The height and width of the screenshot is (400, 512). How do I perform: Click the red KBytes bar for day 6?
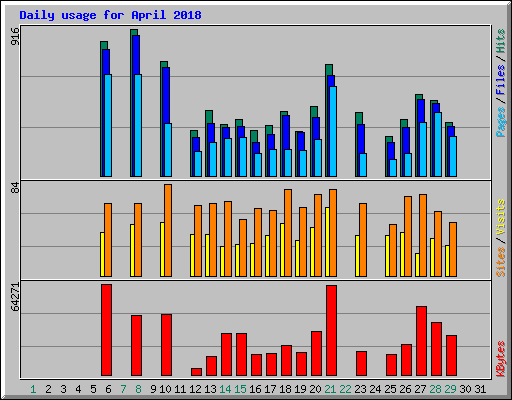(106, 330)
